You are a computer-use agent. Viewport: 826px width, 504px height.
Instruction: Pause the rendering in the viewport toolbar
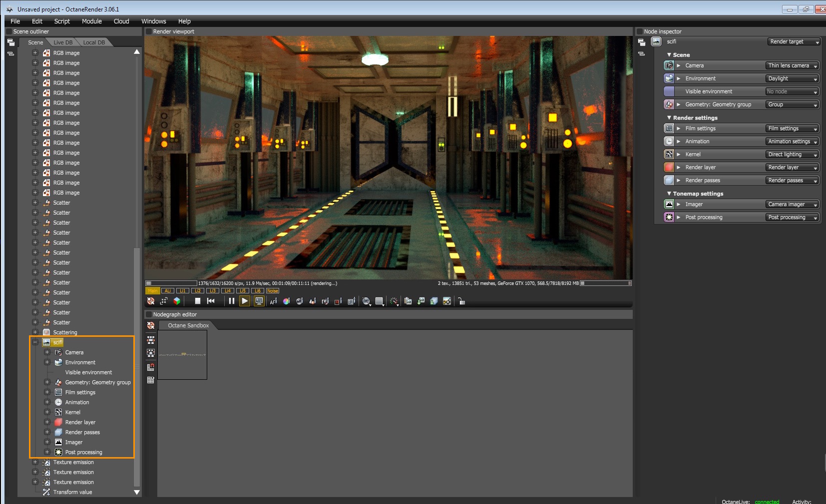click(x=231, y=301)
